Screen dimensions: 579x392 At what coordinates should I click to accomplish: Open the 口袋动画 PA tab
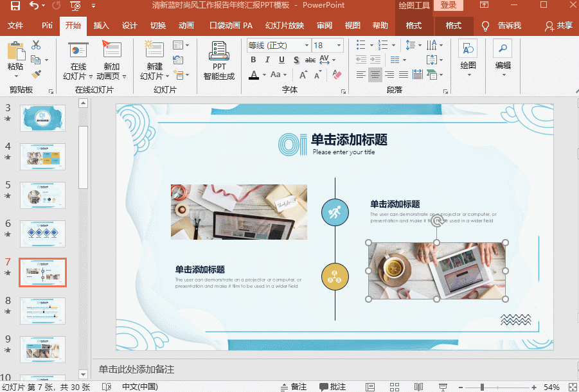point(231,26)
